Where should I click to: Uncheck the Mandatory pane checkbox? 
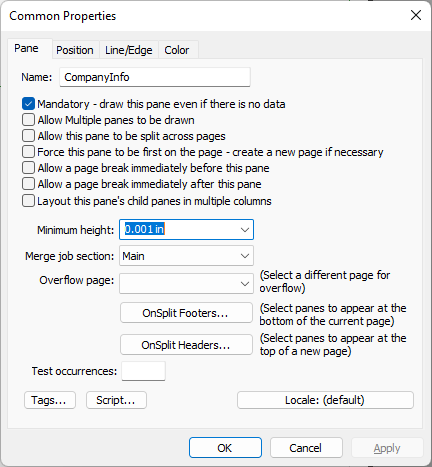(x=28, y=104)
